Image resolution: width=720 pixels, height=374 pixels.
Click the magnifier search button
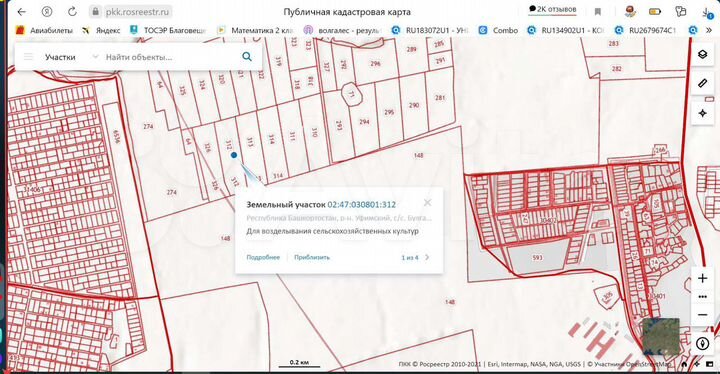point(247,57)
